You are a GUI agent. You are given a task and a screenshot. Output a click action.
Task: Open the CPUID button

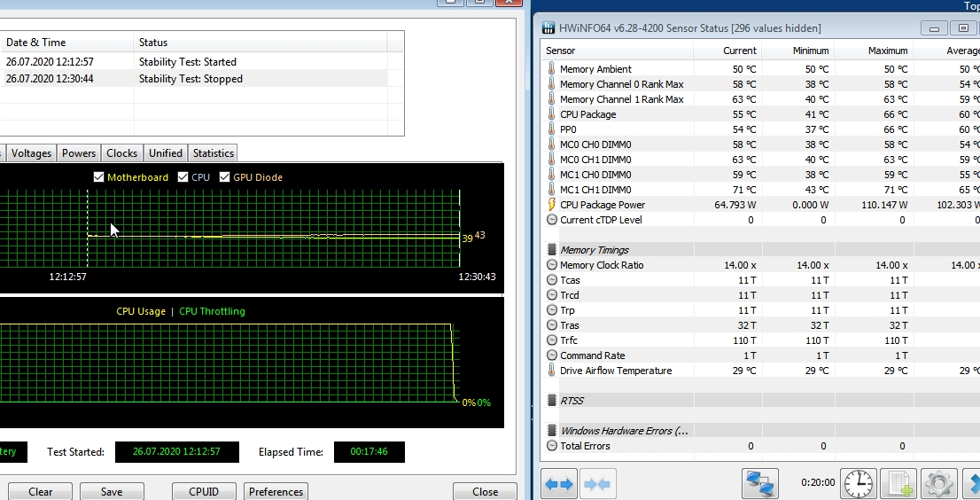204,491
